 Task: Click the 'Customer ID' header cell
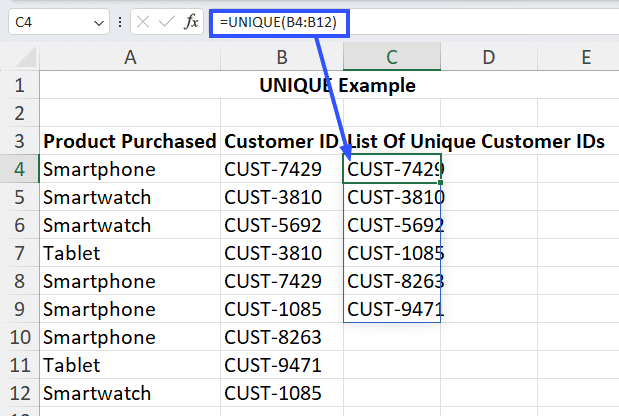point(282,141)
